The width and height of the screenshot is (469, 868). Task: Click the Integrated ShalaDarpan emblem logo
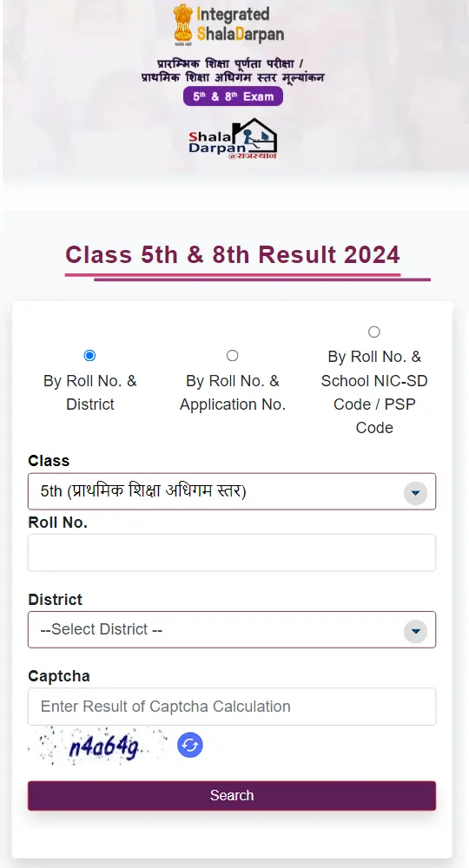tap(228, 23)
